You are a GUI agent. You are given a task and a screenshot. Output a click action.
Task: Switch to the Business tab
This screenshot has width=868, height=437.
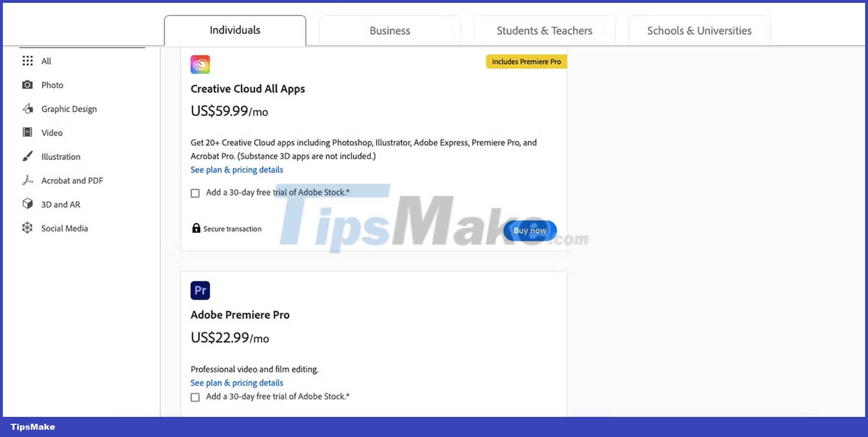390,31
